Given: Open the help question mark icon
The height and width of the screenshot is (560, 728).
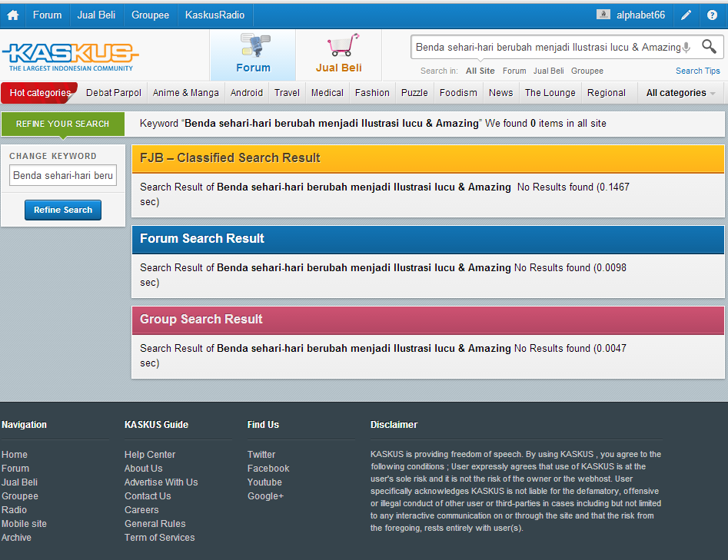Looking at the screenshot, I should [x=712, y=15].
